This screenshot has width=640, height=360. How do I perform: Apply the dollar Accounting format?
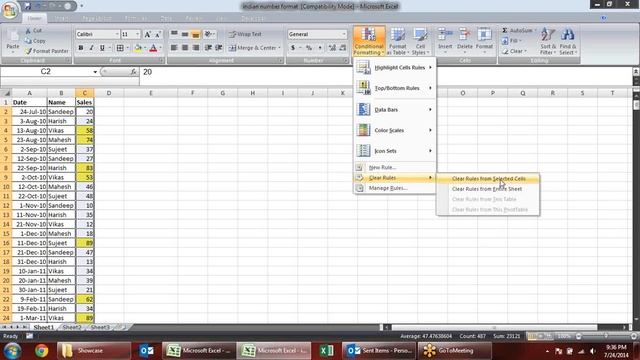293,48
